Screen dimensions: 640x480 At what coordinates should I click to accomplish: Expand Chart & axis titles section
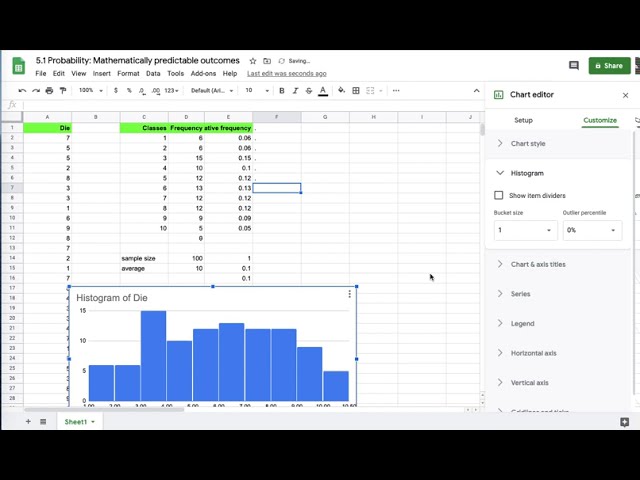coord(558,264)
